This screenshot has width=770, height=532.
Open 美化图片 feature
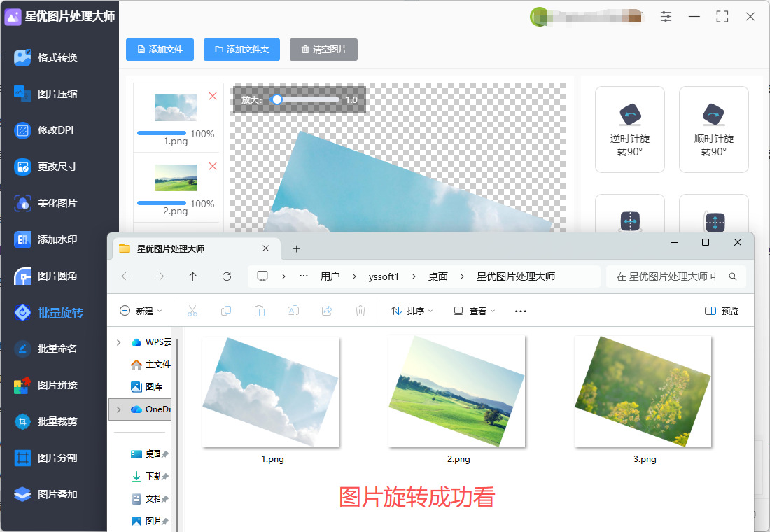(x=45, y=203)
